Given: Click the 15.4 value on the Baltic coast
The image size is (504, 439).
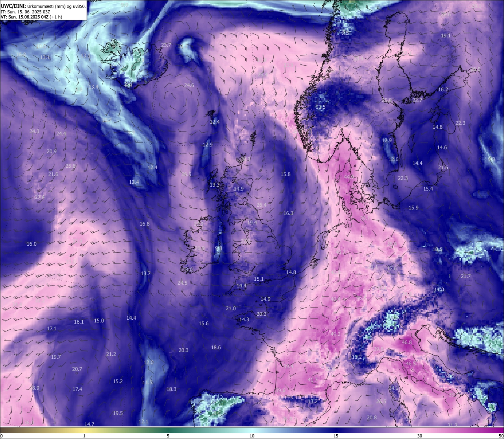Looking at the screenshot, I should 428,189.
